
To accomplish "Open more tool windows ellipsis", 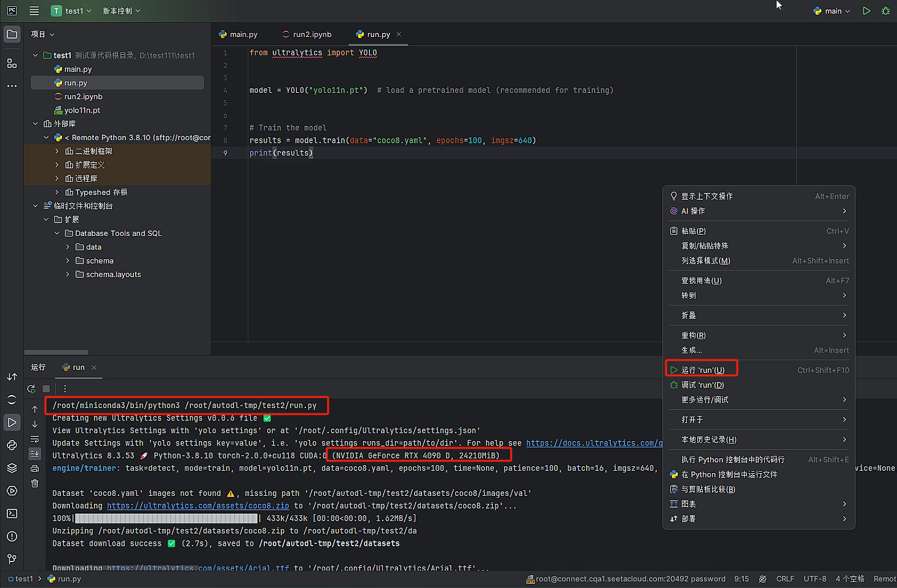I will click(x=12, y=86).
